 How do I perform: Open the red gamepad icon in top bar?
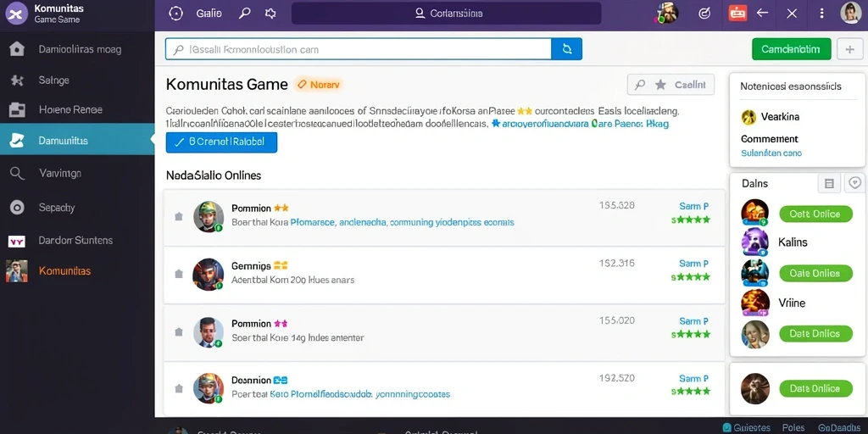737,13
